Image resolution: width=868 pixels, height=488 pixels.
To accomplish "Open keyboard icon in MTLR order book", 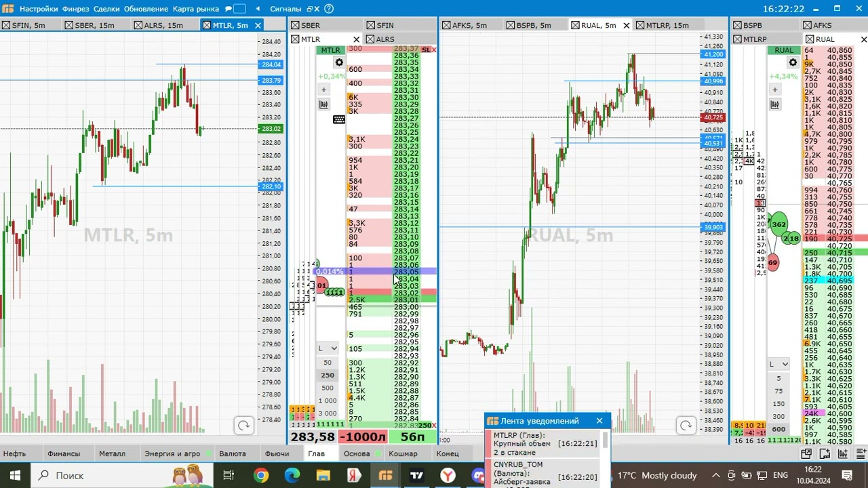I will pos(339,119).
